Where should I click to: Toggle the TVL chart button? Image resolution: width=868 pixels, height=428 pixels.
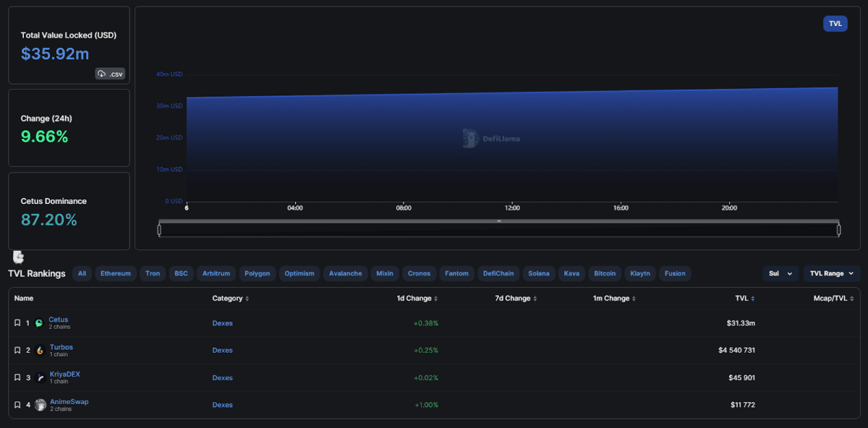coord(835,24)
